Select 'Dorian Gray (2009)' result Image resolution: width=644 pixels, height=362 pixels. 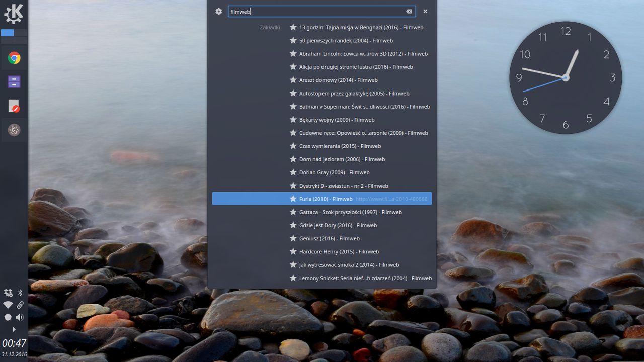click(x=322, y=172)
